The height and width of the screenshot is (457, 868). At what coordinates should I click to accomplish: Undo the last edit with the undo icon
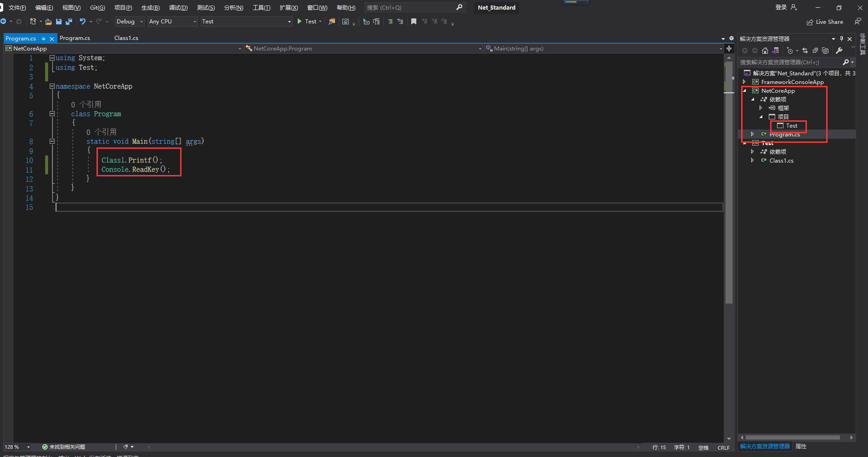pyautogui.click(x=83, y=21)
